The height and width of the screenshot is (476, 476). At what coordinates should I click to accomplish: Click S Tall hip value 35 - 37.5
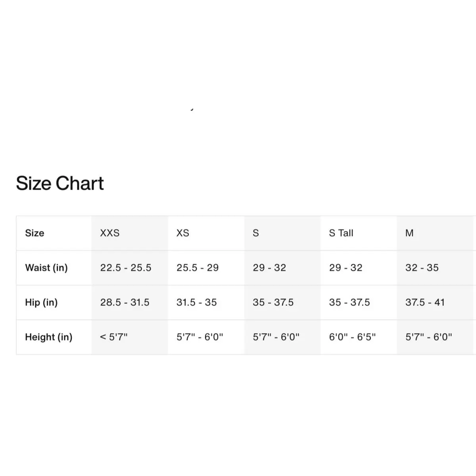click(x=349, y=302)
